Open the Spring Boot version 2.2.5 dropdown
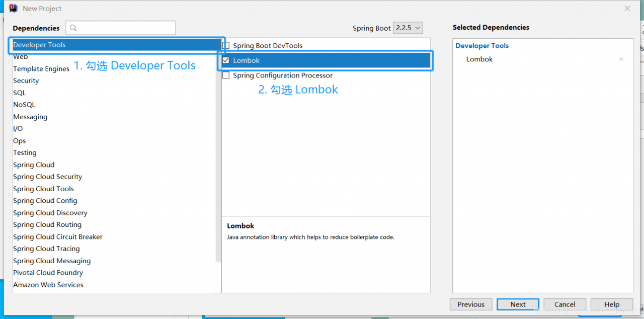This screenshot has width=644, height=319. coord(408,28)
